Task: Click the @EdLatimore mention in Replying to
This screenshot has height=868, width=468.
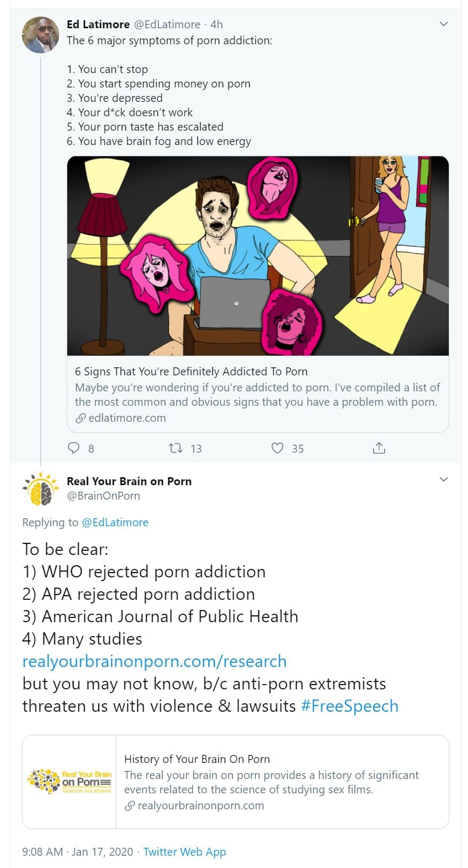Action: [x=115, y=523]
